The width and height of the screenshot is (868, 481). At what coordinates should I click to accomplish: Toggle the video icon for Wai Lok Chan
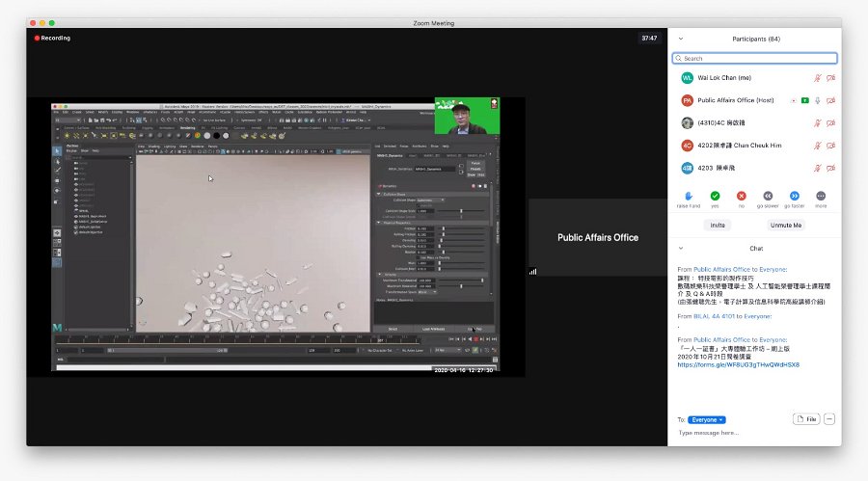pyautogui.click(x=831, y=78)
